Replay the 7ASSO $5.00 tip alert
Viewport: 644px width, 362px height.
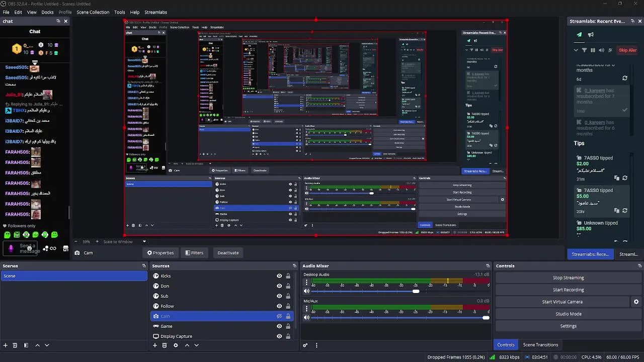tap(625, 211)
